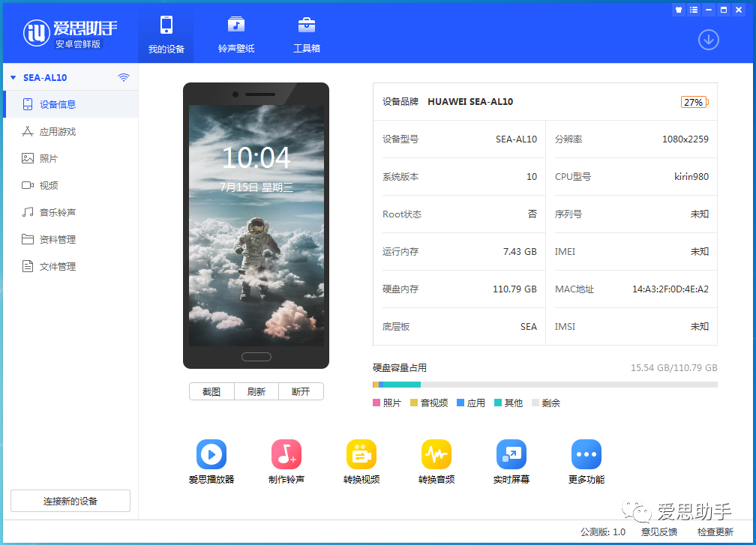Image resolution: width=756 pixels, height=545 pixels.
Task: Click the teal 其他 legend swatch
Action: (x=498, y=403)
